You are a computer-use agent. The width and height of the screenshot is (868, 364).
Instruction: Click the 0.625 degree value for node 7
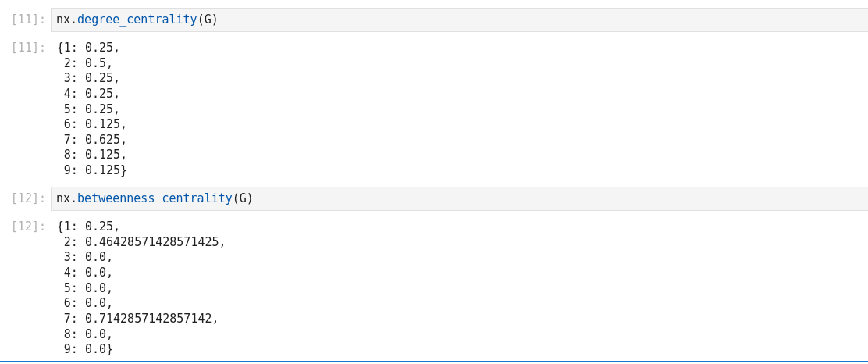(x=105, y=140)
